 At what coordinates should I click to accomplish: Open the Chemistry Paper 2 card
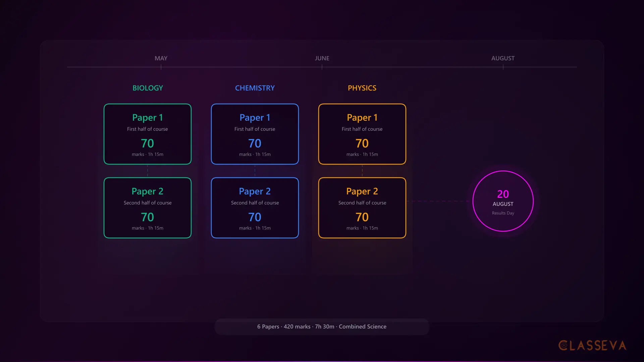tap(255, 208)
